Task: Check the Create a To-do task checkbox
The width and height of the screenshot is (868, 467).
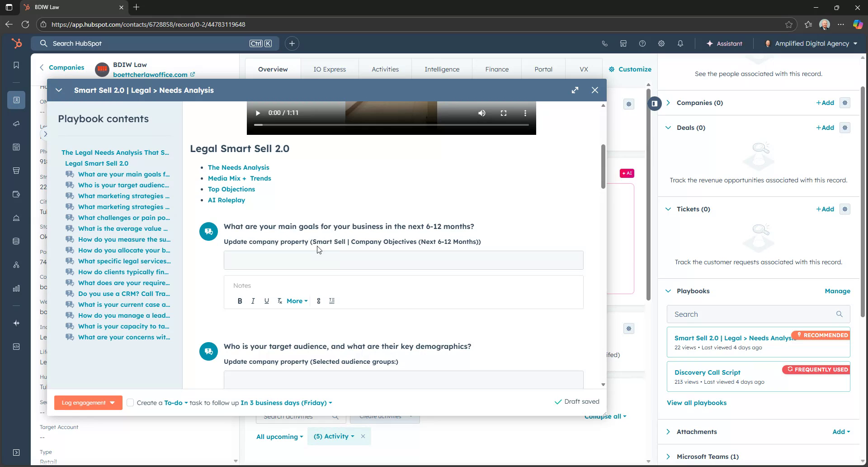Action: [x=130, y=402]
